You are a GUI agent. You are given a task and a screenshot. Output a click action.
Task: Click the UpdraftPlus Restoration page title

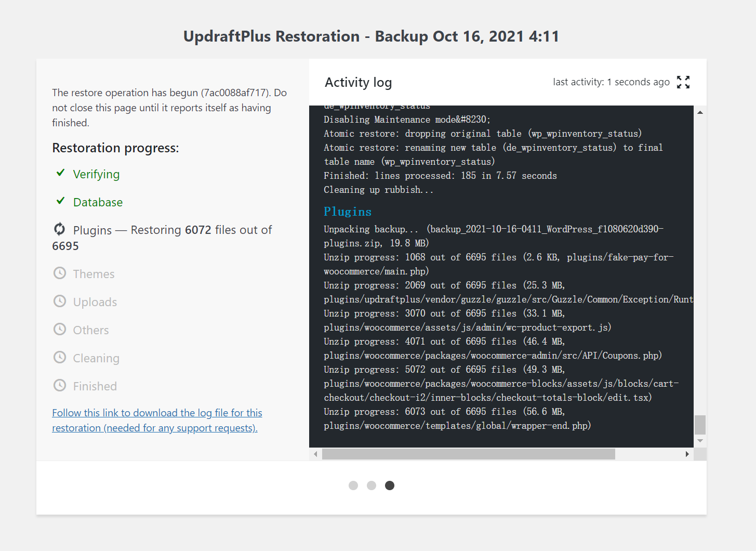coord(371,36)
